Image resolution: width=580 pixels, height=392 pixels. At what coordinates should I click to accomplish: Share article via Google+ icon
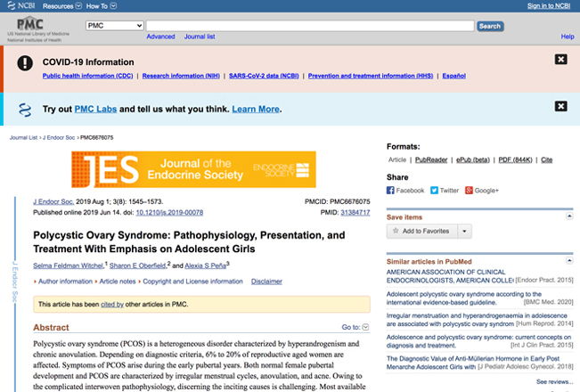click(x=469, y=191)
